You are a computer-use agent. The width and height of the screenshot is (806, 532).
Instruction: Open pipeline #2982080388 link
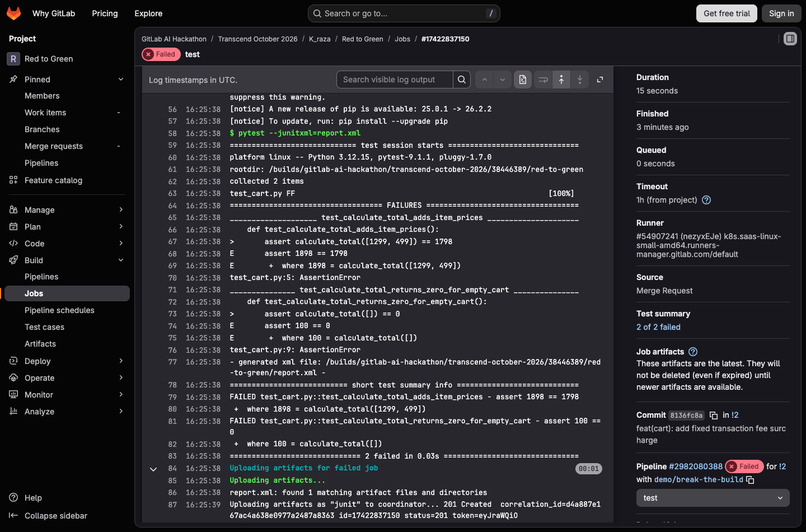(x=695, y=466)
